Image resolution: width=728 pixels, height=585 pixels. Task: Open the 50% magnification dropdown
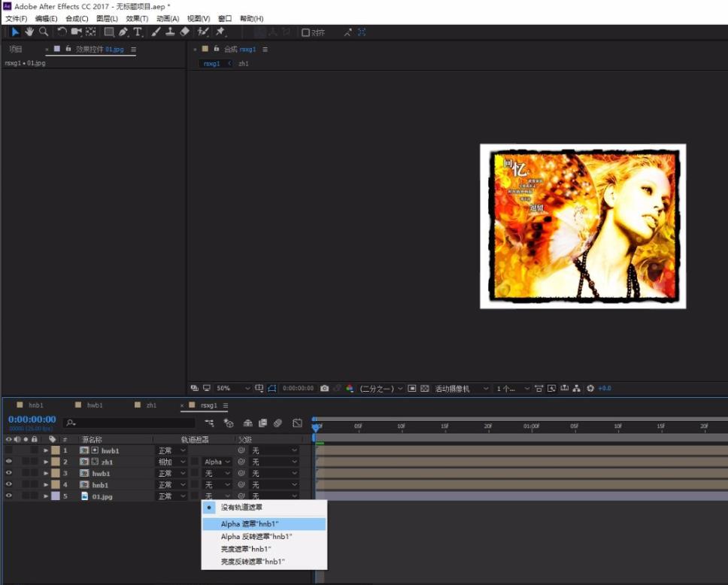233,388
